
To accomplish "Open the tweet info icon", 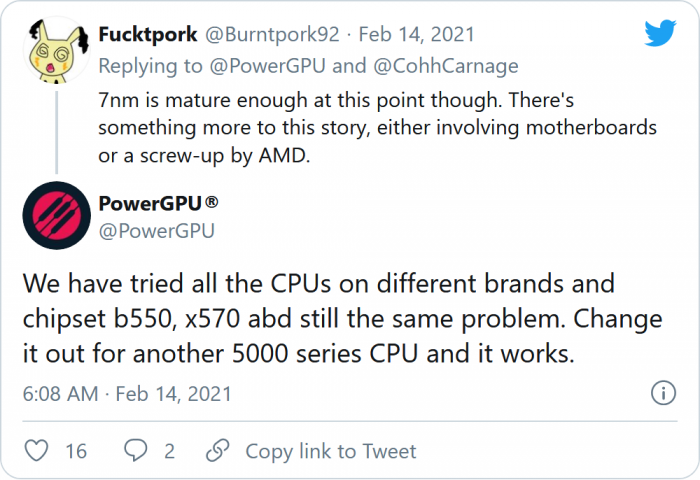I will [x=661, y=392].
